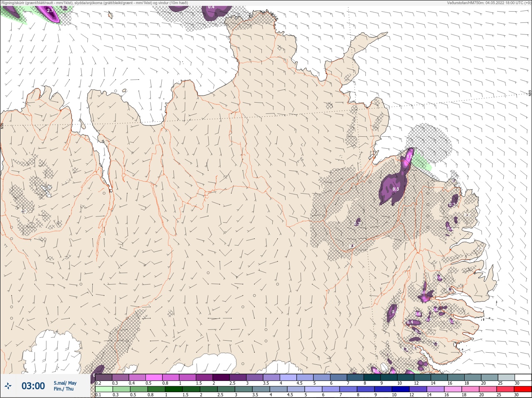Select upper legend swatch labeled 6

tap(339, 377)
